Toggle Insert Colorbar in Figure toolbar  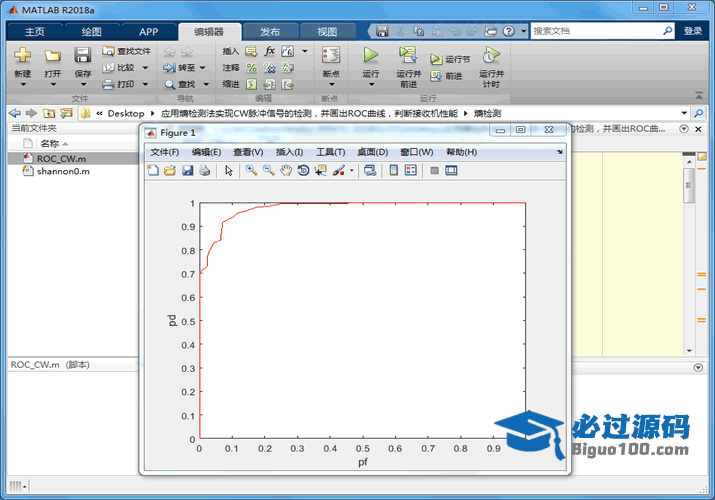pos(394,170)
